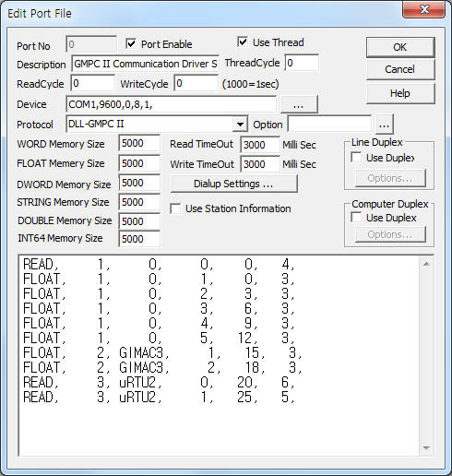The height and width of the screenshot is (476, 452).
Task: Click browse button next to Option field
Action: coord(385,125)
